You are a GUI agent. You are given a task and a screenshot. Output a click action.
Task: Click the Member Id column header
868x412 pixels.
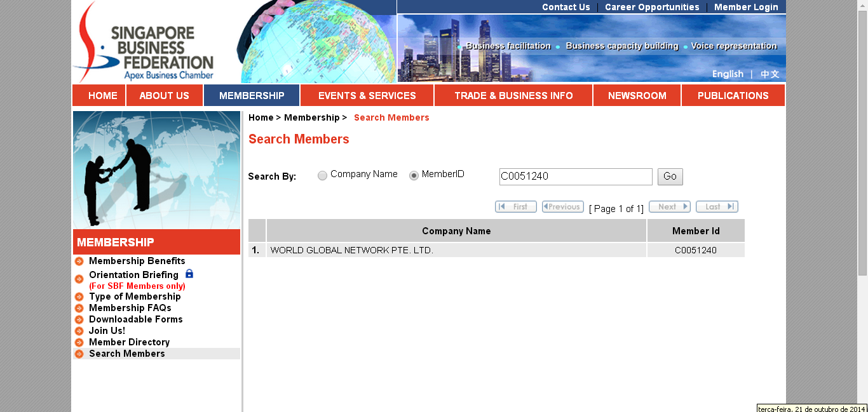coord(696,231)
